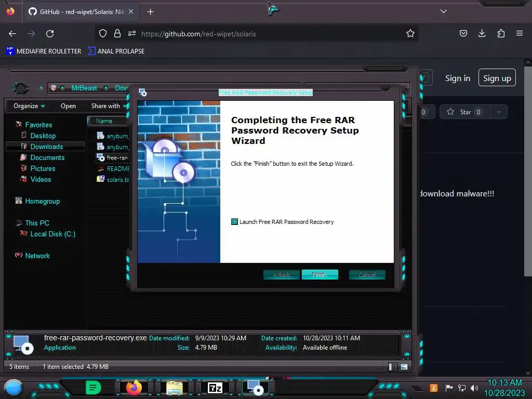This screenshot has height=399, width=532.
Task: Select Network in the navigation pane
Action: [x=37, y=256]
